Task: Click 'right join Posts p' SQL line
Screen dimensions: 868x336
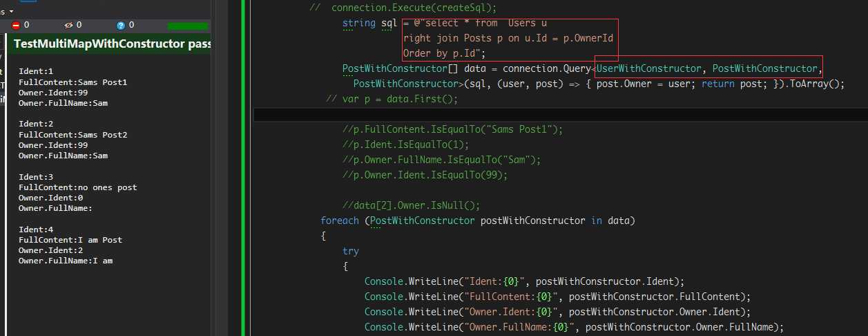Action: tap(508, 39)
